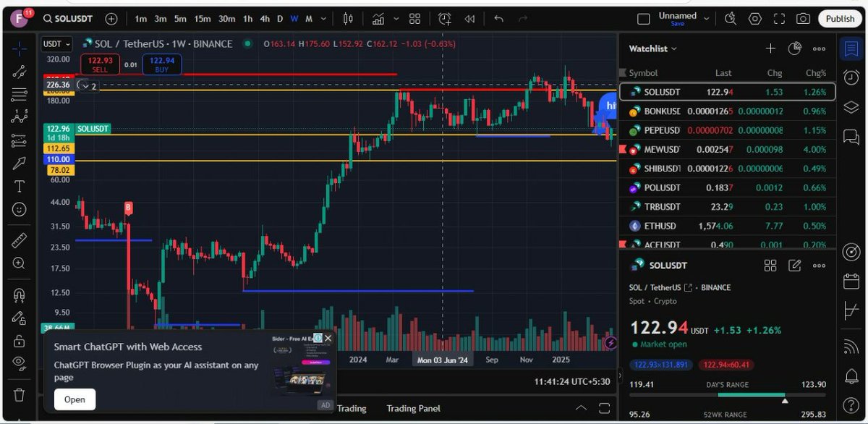Switch to the 1h timeframe
The width and height of the screenshot is (868, 424).
point(248,19)
